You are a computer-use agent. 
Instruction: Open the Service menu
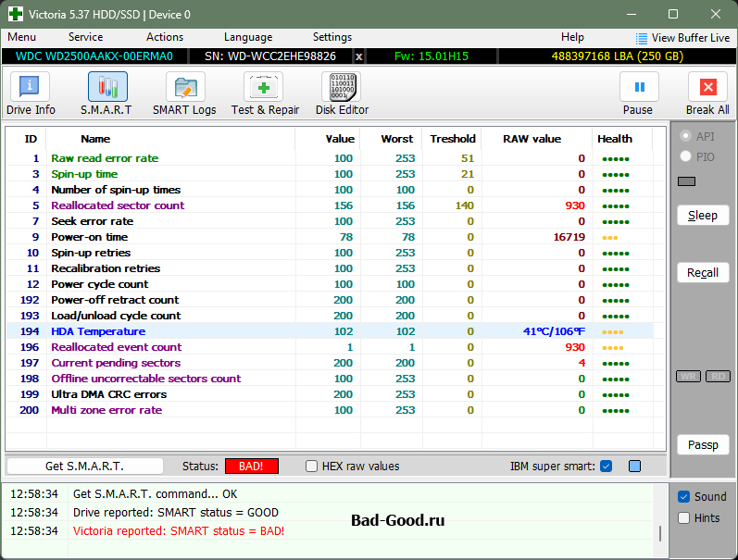pyautogui.click(x=85, y=37)
